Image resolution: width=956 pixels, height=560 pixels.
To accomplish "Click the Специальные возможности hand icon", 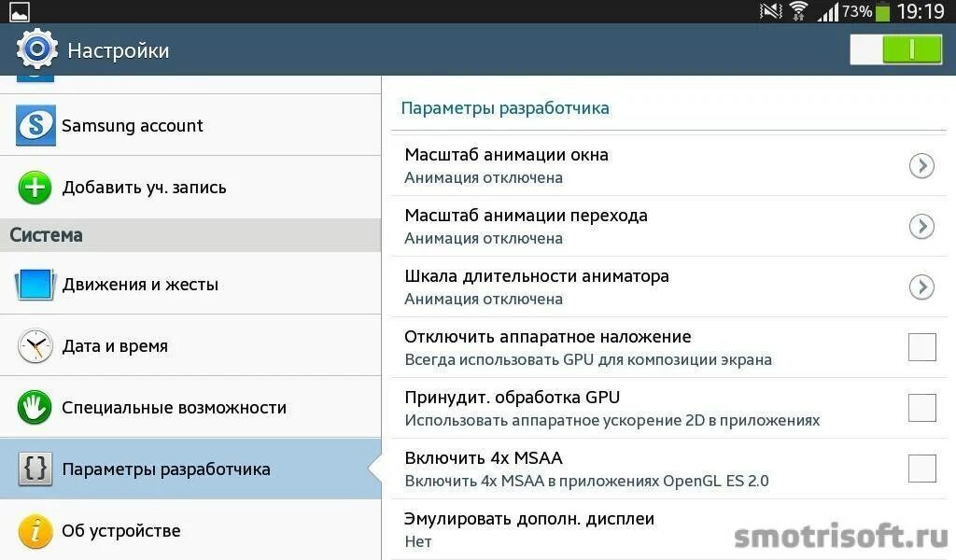I will (x=34, y=407).
